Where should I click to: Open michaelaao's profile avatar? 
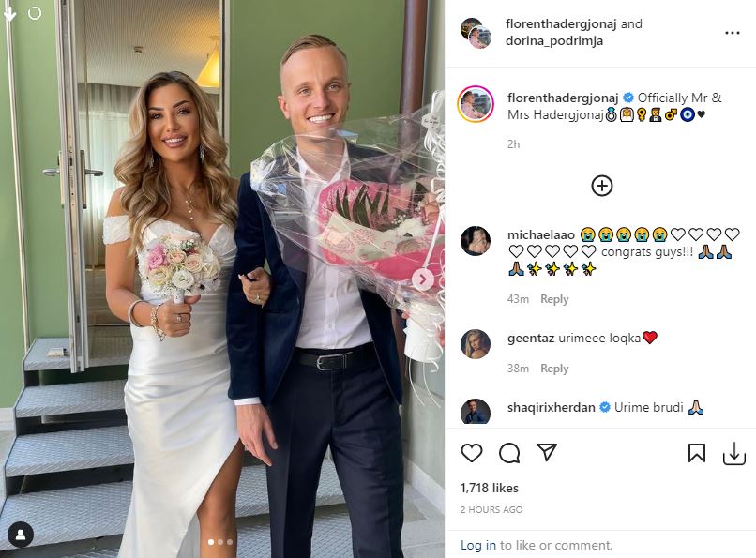pos(476,240)
